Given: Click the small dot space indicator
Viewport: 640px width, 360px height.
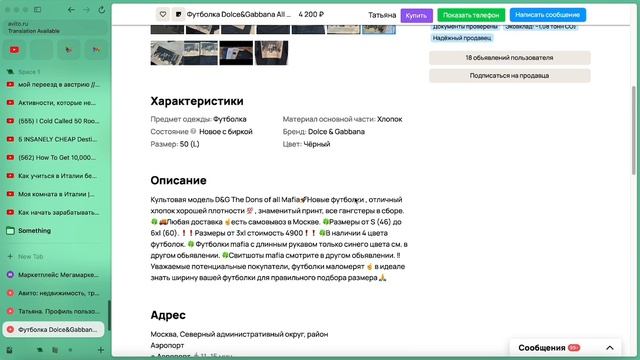Looking at the screenshot, I should pyautogui.click(x=70, y=350).
